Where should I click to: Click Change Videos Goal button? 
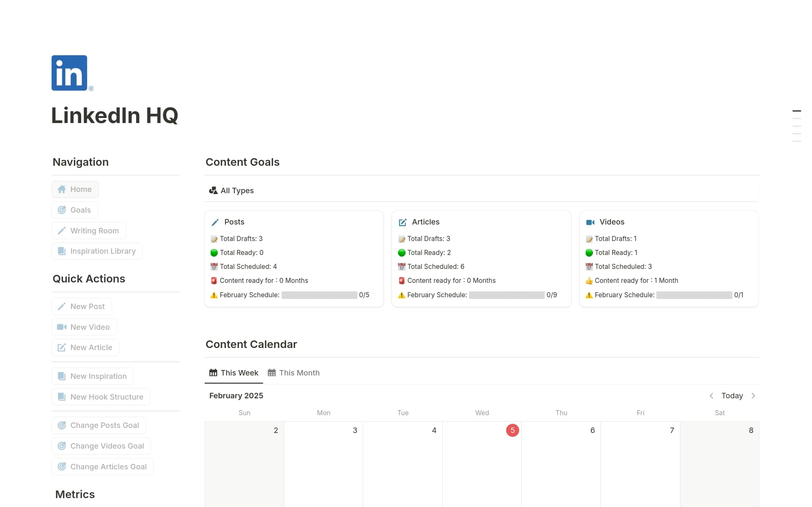click(101, 446)
